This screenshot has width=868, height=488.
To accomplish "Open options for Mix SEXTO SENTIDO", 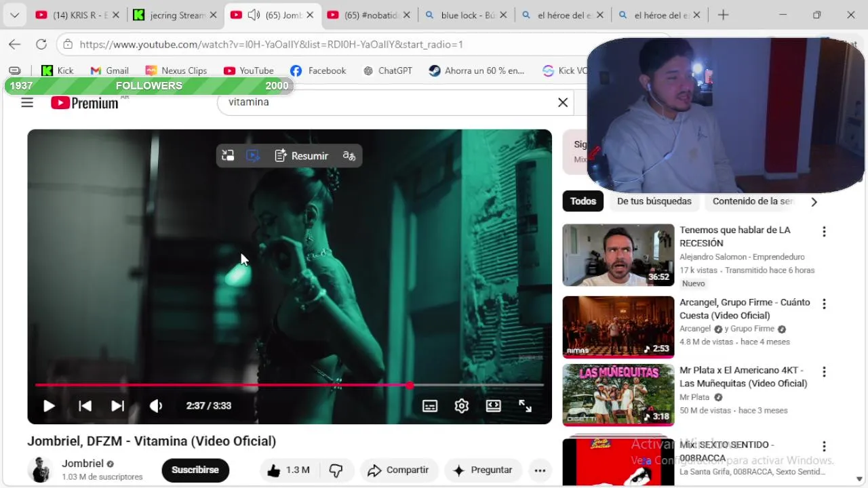I will pos(824,447).
